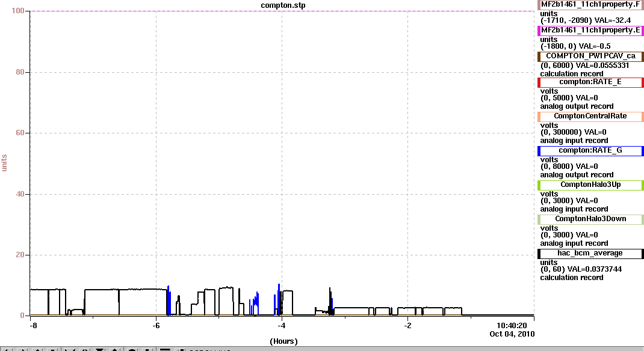Click the 20 tick label on y-axis
Image resolution: width=644 pixels, height=351 pixels.
(x=20, y=255)
